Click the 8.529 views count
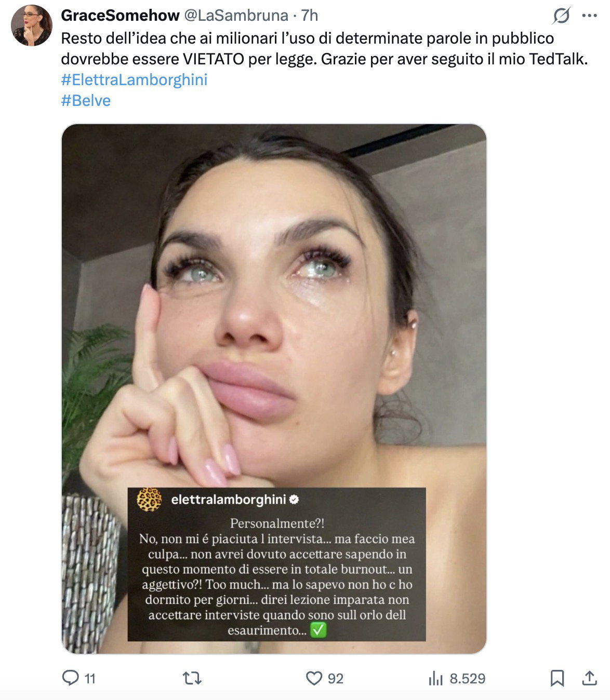The height and width of the screenshot is (700, 610). [x=467, y=679]
